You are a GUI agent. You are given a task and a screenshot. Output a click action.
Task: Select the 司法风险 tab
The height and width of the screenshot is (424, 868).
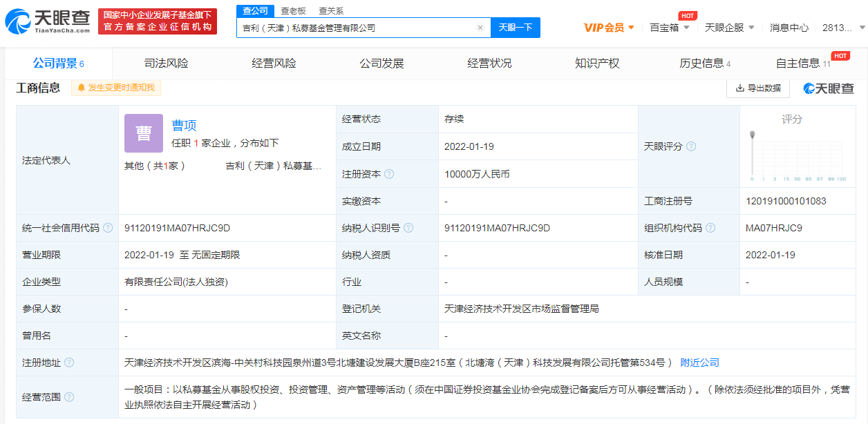click(x=166, y=64)
